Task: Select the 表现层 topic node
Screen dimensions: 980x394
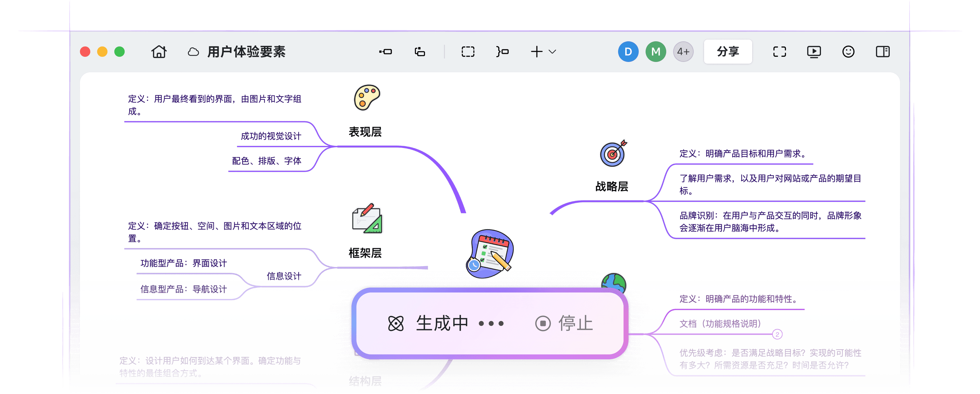Action: click(x=365, y=132)
